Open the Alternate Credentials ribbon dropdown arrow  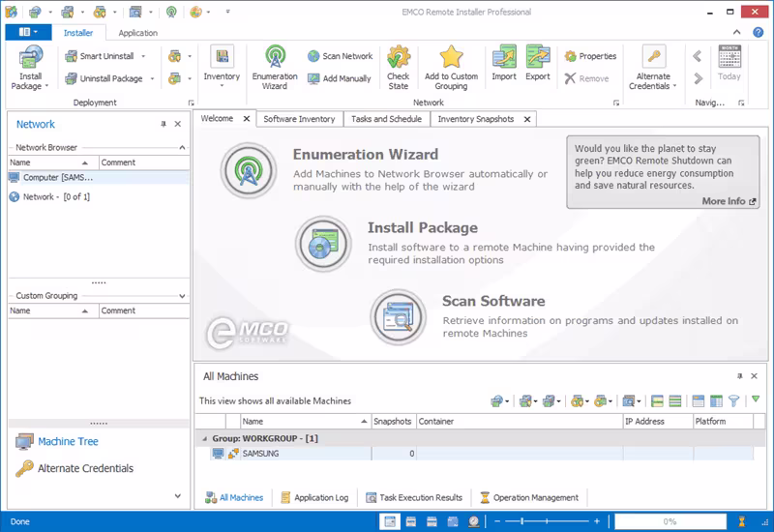point(674,86)
